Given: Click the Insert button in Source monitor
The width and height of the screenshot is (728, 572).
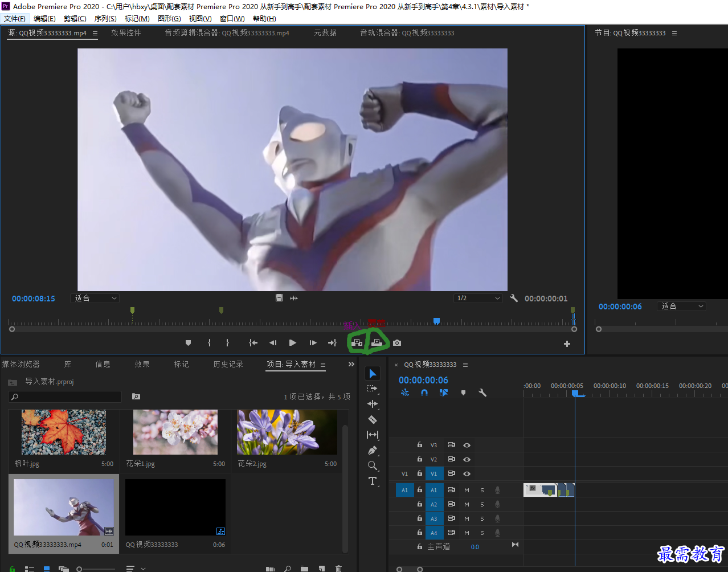Looking at the screenshot, I should point(357,343).
